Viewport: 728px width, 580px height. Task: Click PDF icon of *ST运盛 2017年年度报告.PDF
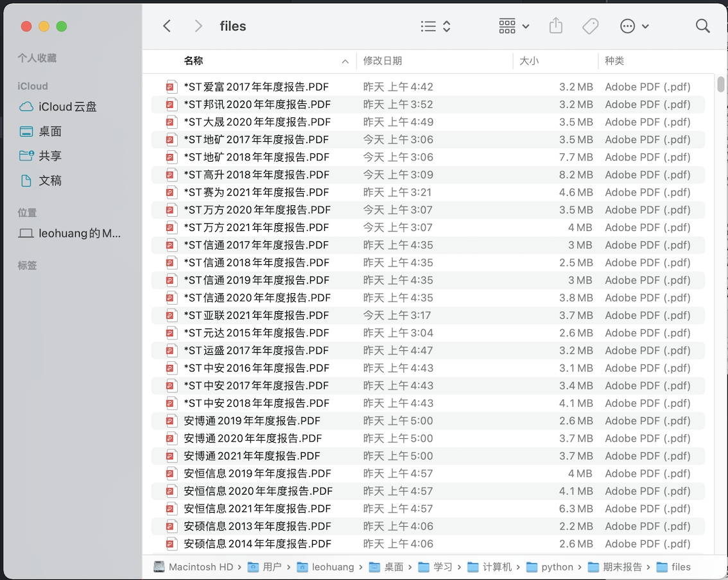point(171,351)
